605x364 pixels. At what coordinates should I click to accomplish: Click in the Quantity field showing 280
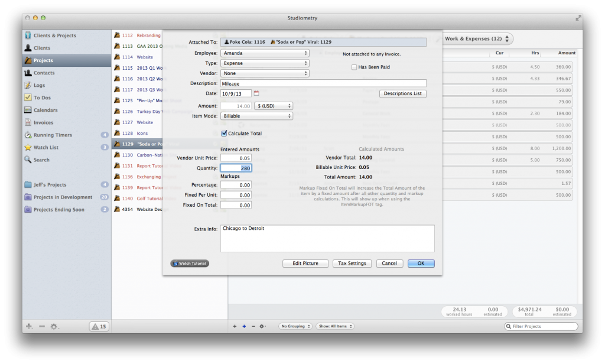(x=236, y=168)
